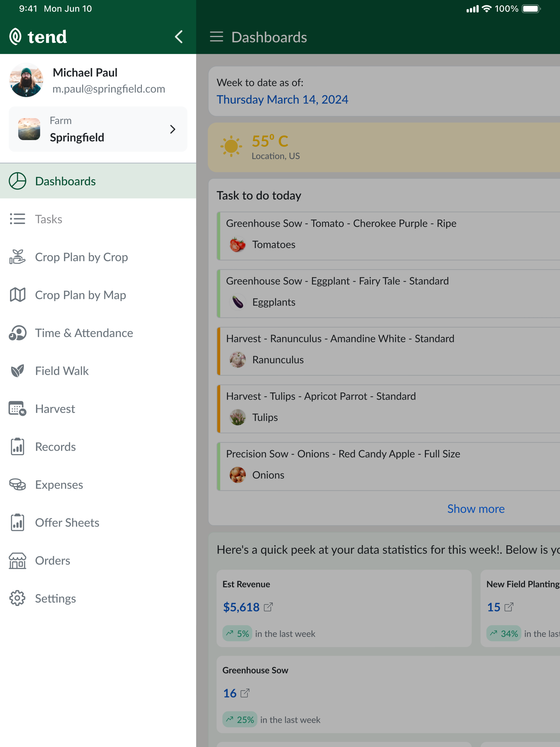This screenshot has width=560, height=747.
Task: Open Field Walk section
Action: pos(98,371)
